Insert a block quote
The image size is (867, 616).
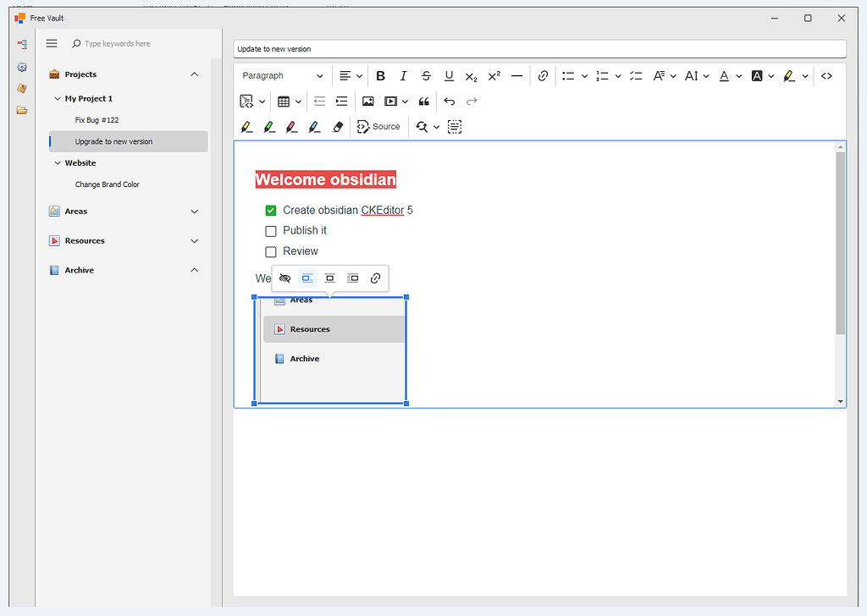424,101
